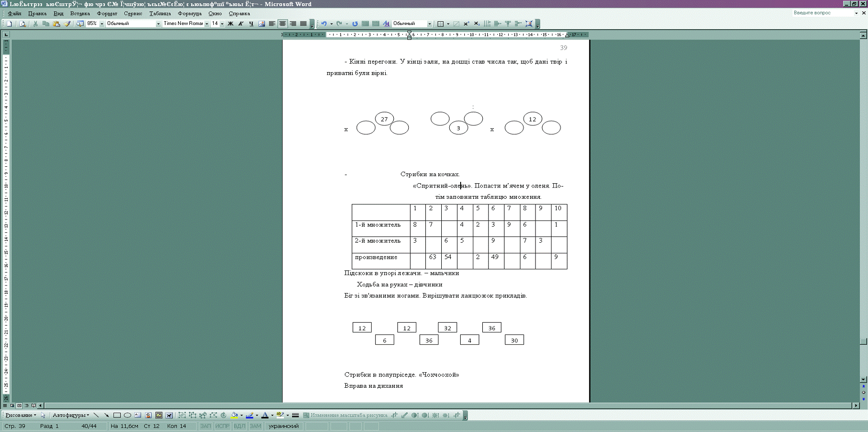868x432 pixels.
Task: Open the Times New Roman font dropdown
Action: [x=207, y=24]
